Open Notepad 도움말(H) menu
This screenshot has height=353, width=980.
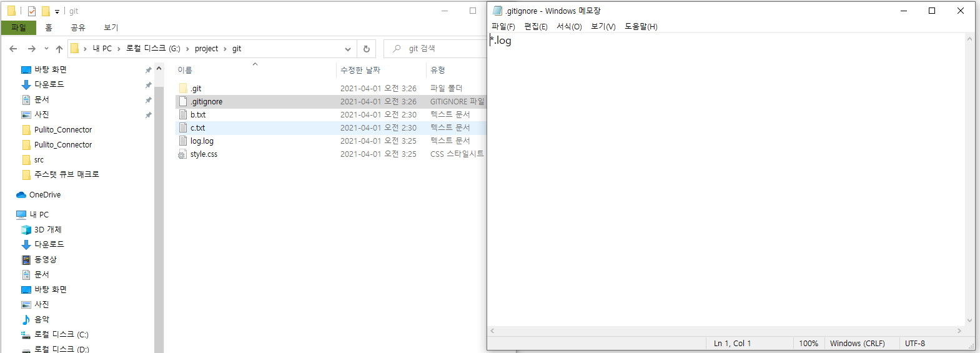[641, 26]
